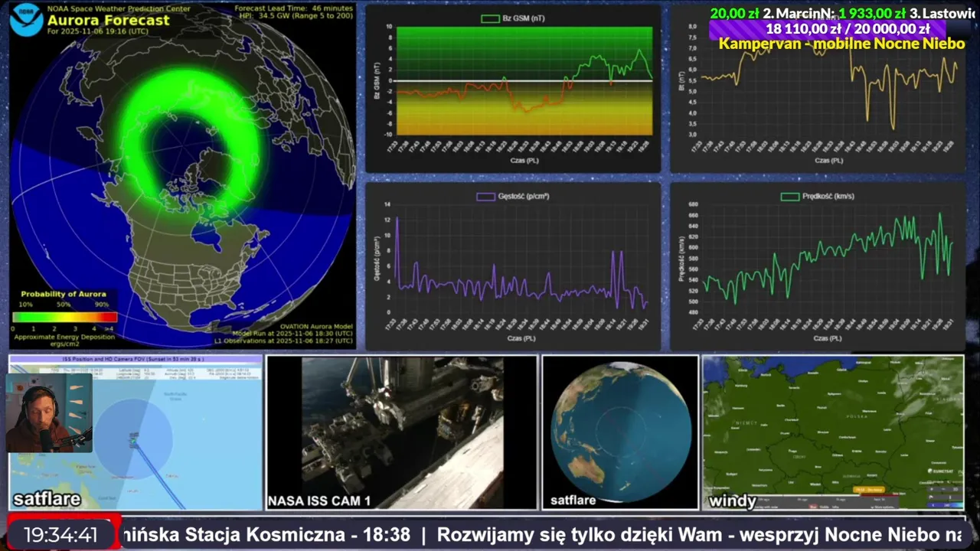This screenshot has width=980, height=551.
Task: Click the 19:34:41 clock
Action: (60, 535)
